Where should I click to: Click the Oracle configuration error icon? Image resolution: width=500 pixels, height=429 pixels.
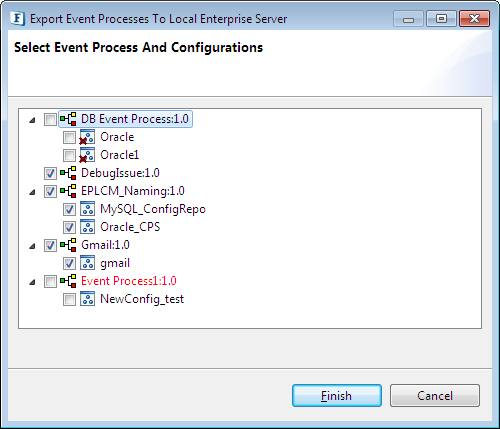click(87, 137)
